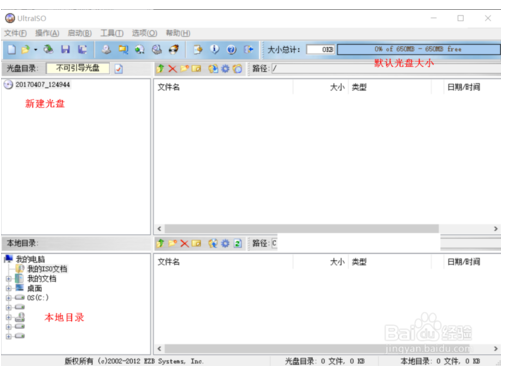Click the disc capacity bar showing 650MB
This screenshot has height=383, width=512.
tap(419, 49)
